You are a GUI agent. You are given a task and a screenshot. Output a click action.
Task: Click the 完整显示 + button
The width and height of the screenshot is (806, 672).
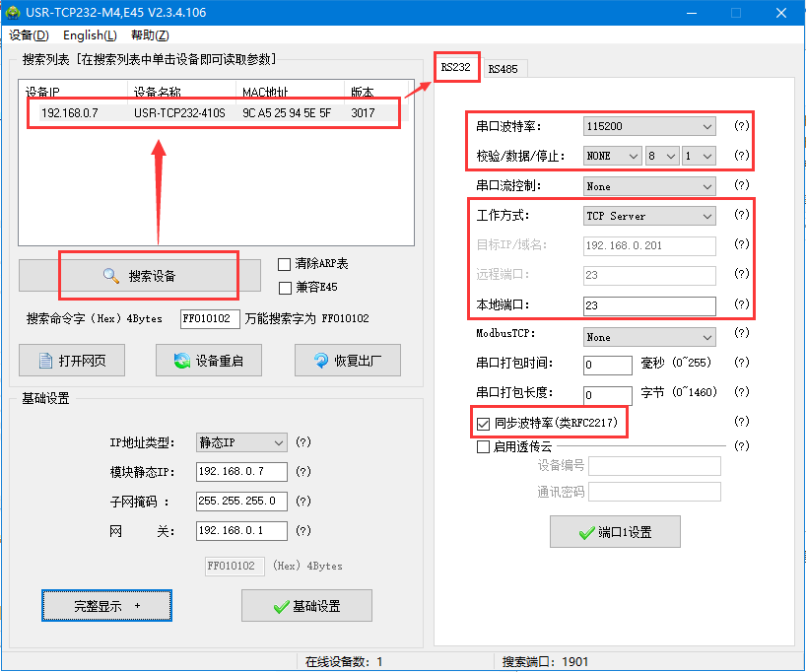(x=106, y=606)
